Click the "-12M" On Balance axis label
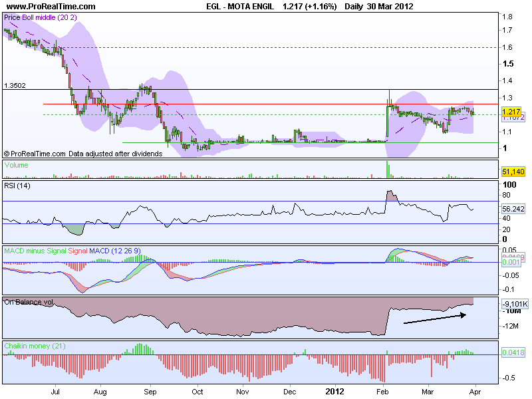This screenshot has height=399, width=532. click(511, 326)
